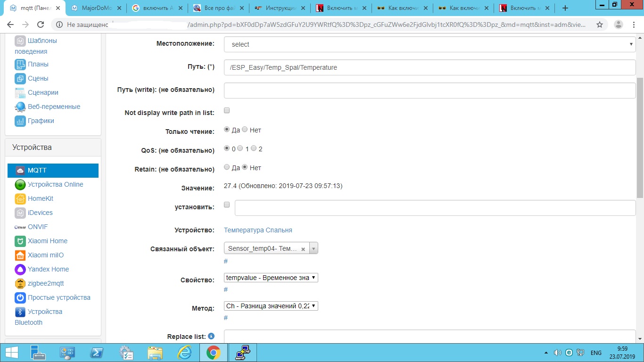Open the Xiaomi Home icon
Viewport: 644px width, 362px height.
(20, 241)
